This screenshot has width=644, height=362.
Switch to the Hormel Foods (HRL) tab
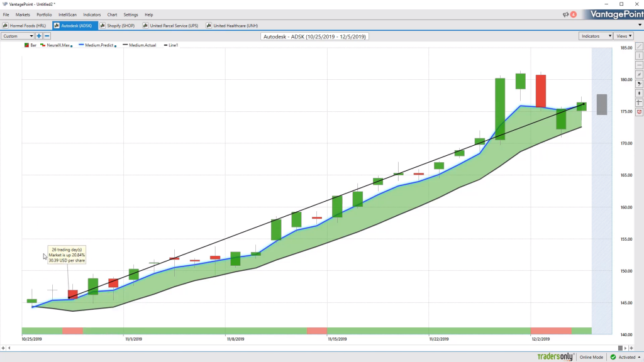click(25, 25)
